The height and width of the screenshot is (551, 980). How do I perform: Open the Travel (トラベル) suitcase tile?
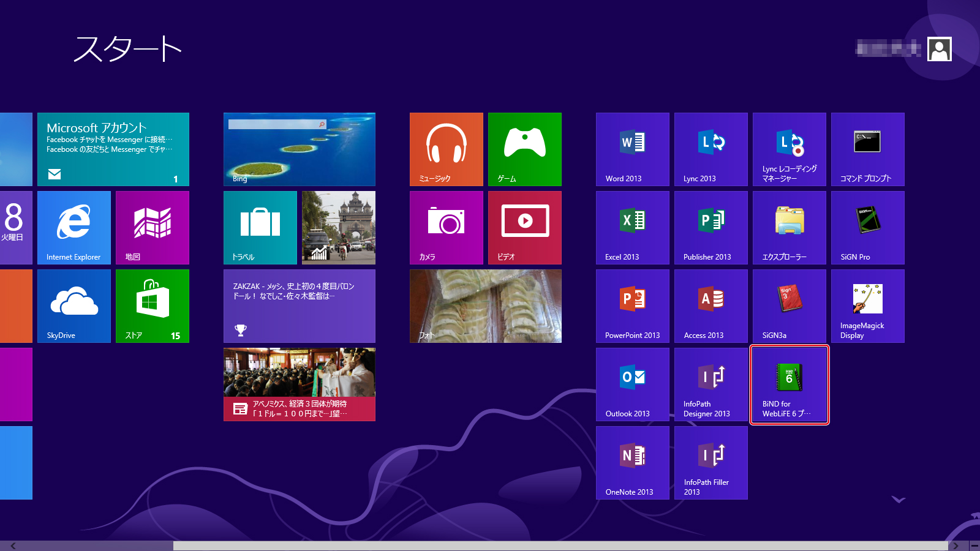tap(260, 228)
